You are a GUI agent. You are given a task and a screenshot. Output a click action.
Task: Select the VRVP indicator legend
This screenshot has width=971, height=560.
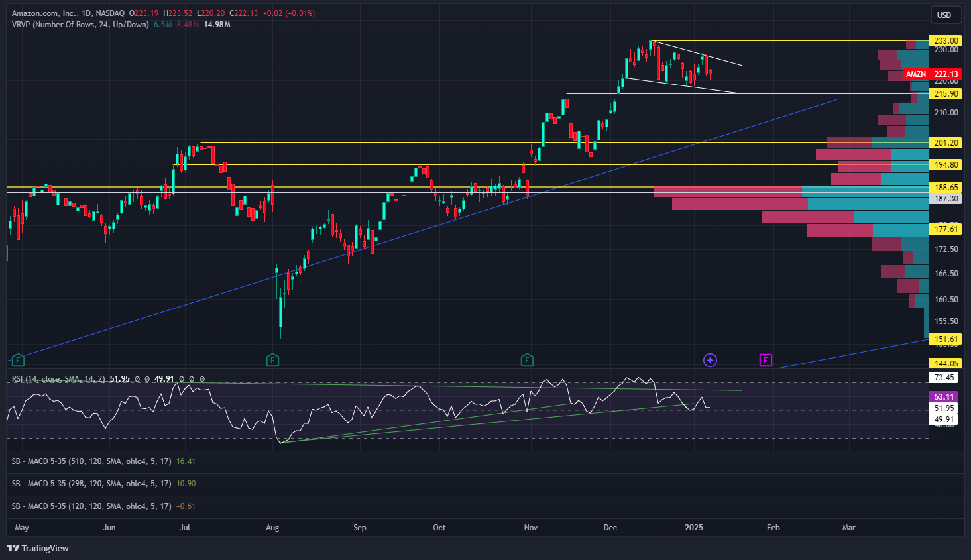tap(80, 25)
